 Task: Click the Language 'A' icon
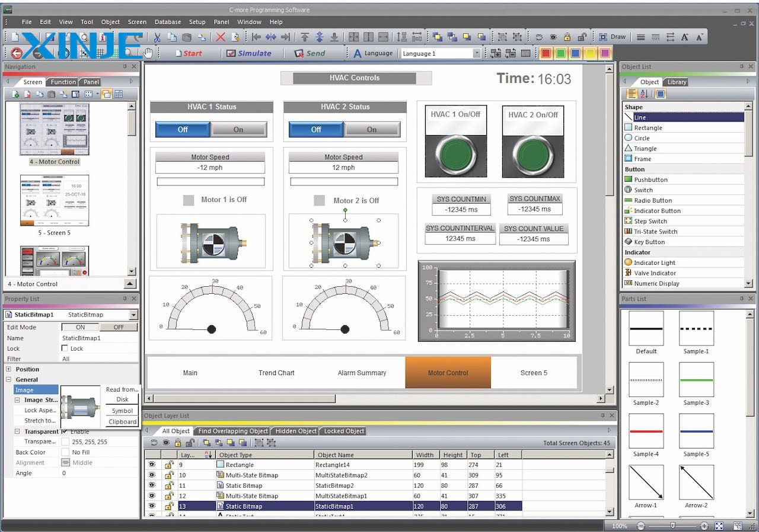357,53
